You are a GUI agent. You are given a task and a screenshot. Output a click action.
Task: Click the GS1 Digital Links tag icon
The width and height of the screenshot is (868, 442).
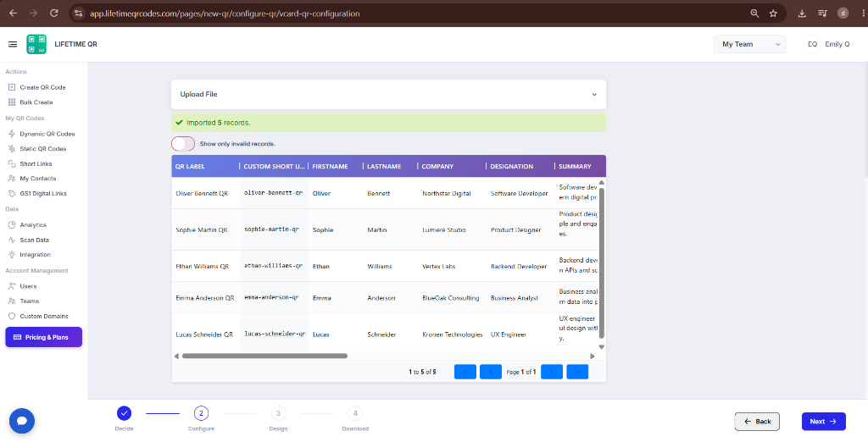12,194
